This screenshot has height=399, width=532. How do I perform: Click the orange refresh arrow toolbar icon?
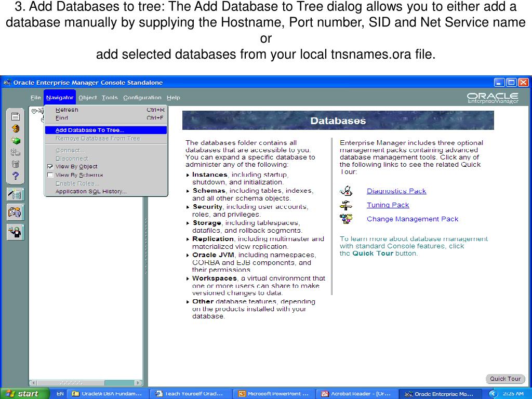point(15,129)
